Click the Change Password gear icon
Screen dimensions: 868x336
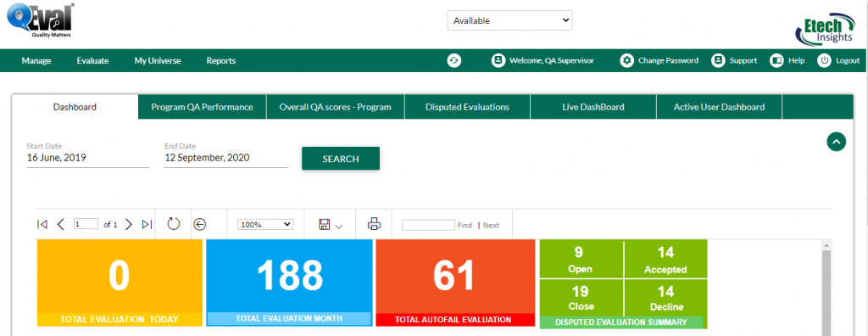point(626,60)
